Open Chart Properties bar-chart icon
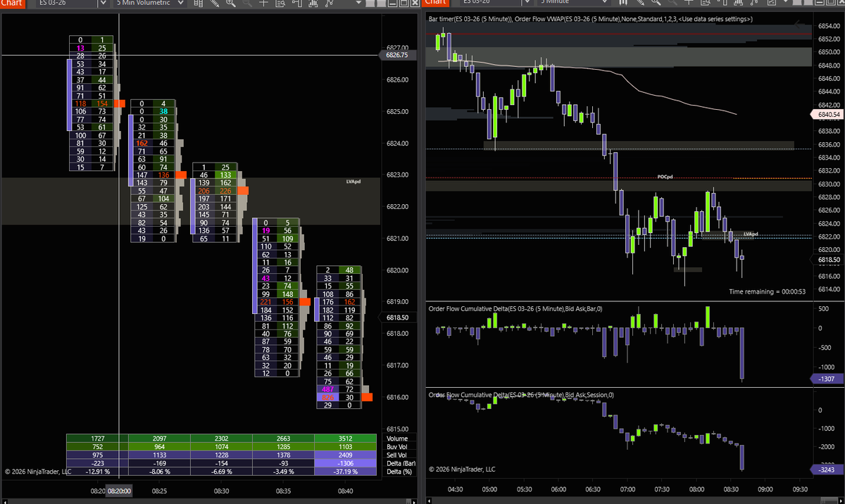Viewport: 845px width, 504px height. point(312,4)
